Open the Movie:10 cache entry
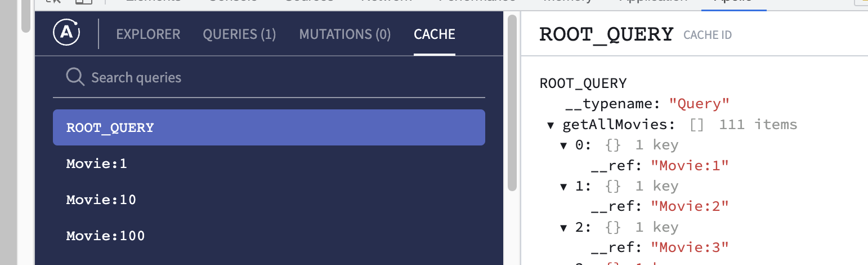The image size is (868, 265). coord(269,200)
